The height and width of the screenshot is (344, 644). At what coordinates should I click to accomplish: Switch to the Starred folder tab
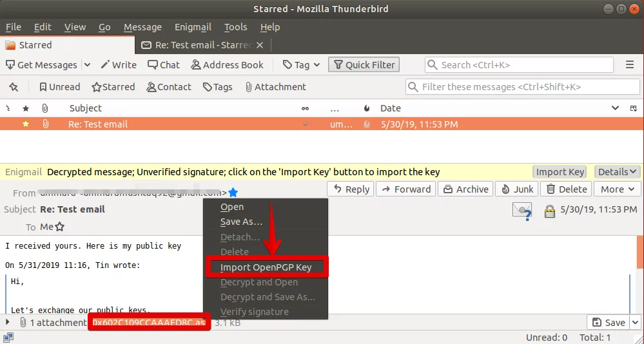point(67,45)
